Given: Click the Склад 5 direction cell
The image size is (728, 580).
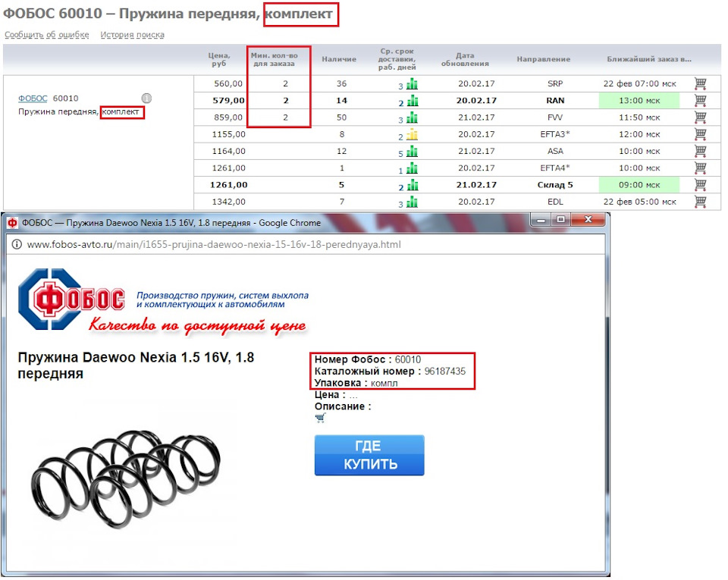Looking at the screenshot, I should pyautogui.click(x=555, y=185).
